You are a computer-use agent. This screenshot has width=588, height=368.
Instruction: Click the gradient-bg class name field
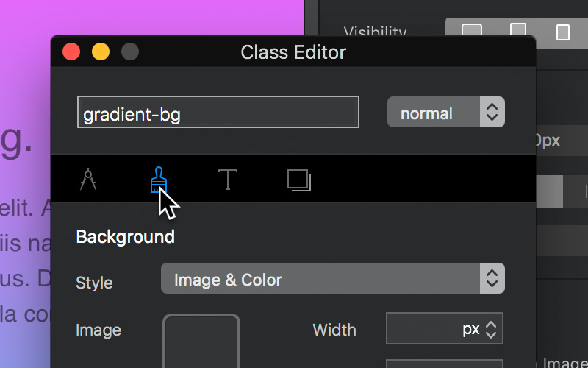[x=218, y=112]
